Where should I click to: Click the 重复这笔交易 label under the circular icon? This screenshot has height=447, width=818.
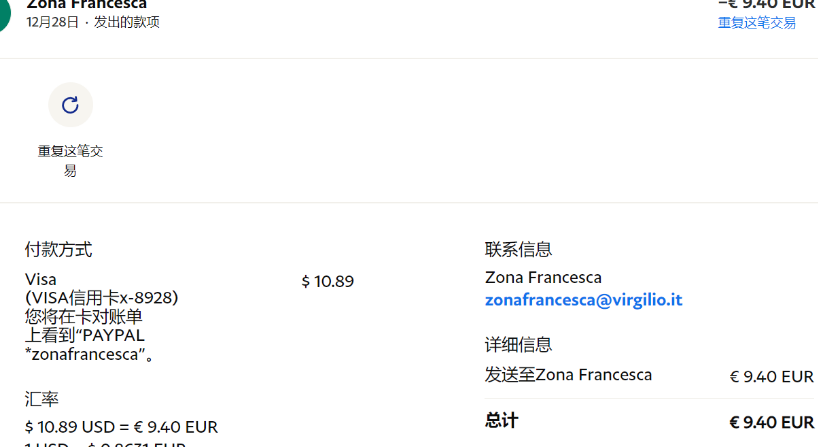[70, 161]
